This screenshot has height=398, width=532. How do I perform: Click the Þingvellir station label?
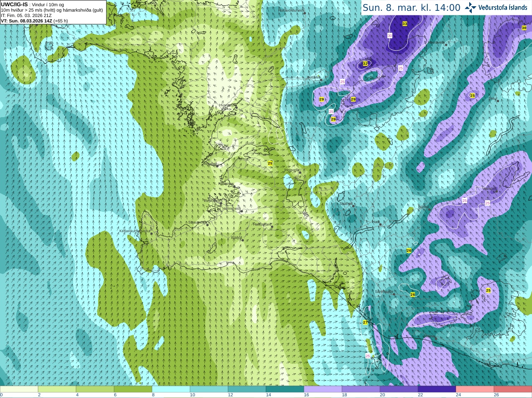click(x=292, y=170)
